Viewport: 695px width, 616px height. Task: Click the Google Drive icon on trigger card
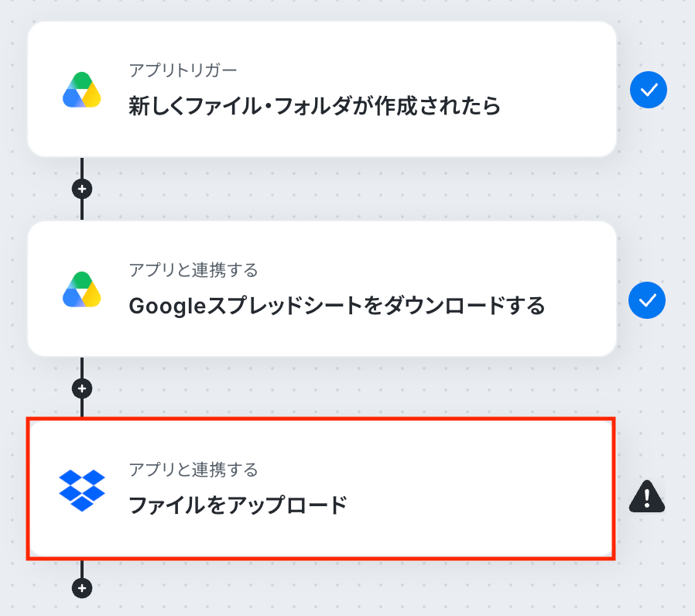tap(82, 90)
